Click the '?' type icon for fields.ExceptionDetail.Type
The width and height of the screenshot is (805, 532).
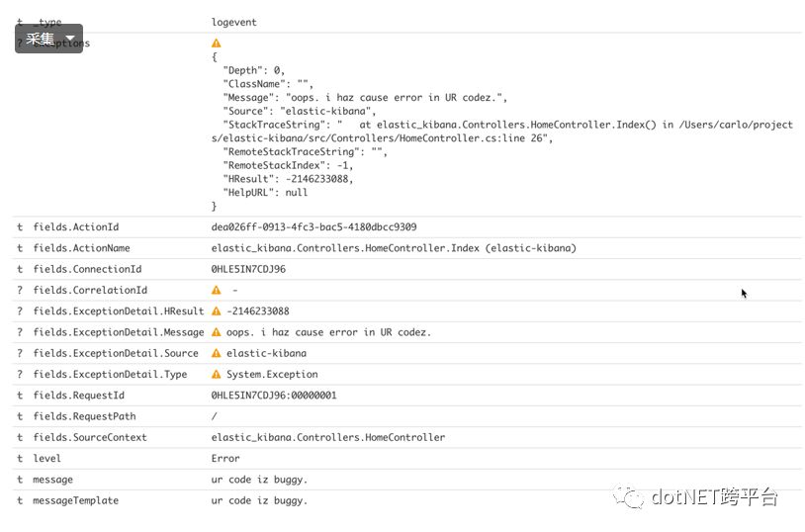20,375
